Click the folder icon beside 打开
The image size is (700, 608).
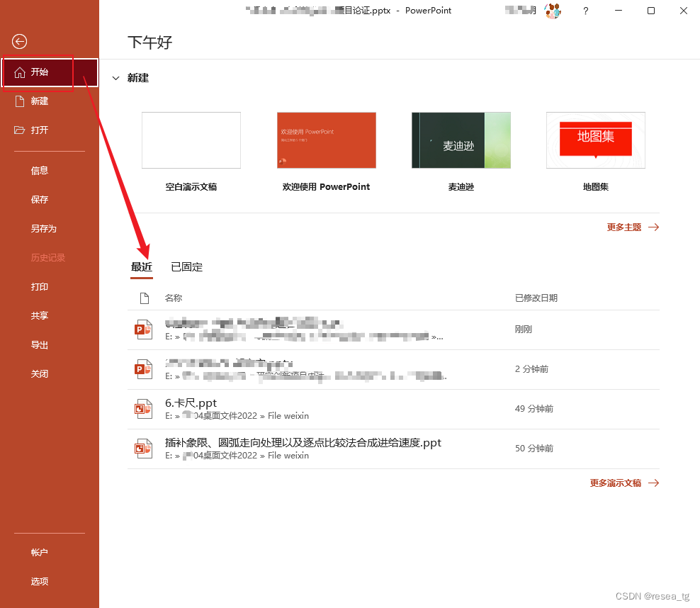pyautogui.click(x=20, y=130)
